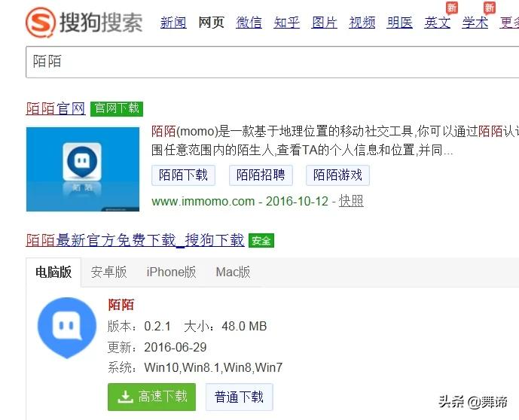The image size is (519, 420).
Task: Open the 陌陌官网 result link
Action: (x=56, y=108)
